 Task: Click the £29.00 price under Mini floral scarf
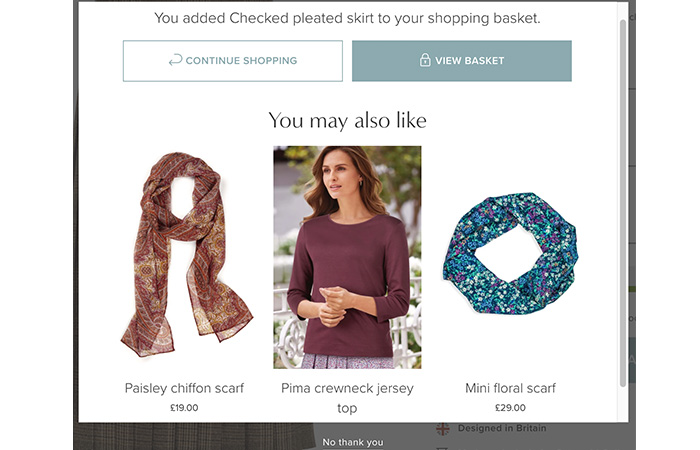[x=510, y=408]
